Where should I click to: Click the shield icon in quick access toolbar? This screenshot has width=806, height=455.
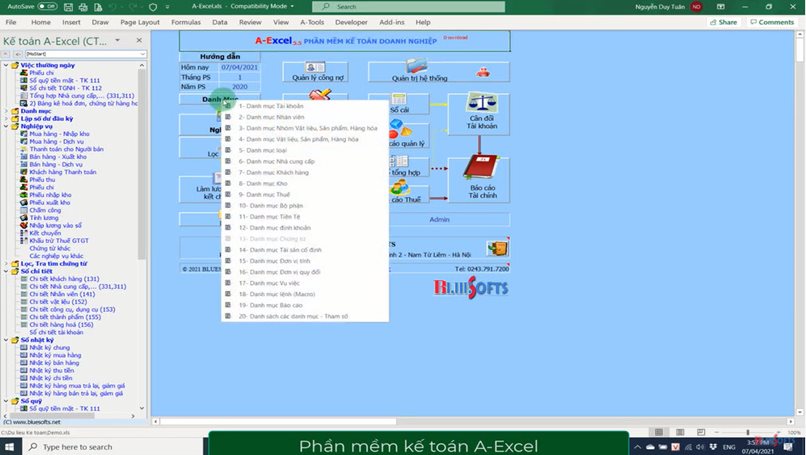click(153, 7)
